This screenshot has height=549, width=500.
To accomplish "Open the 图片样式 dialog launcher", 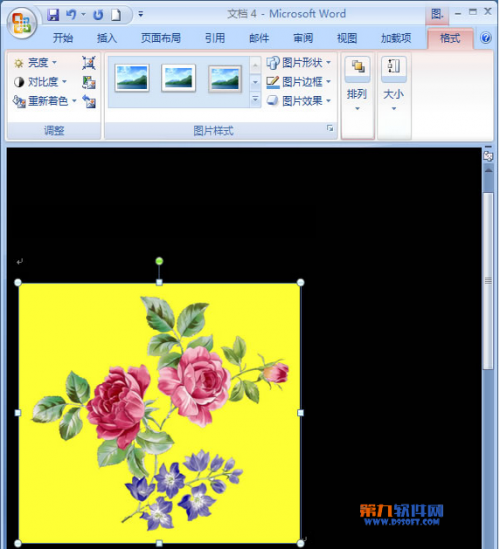I will click(x=329, y=128).
